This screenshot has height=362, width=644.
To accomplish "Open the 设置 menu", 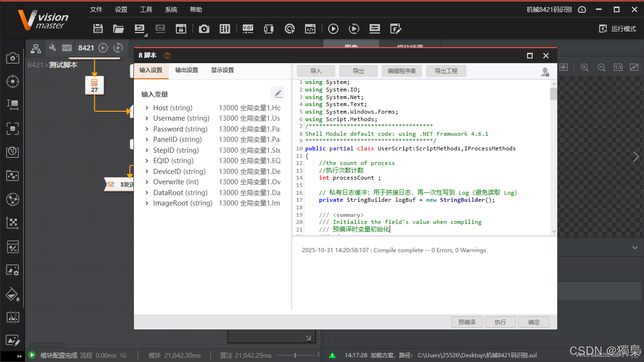I will [121, 9].
